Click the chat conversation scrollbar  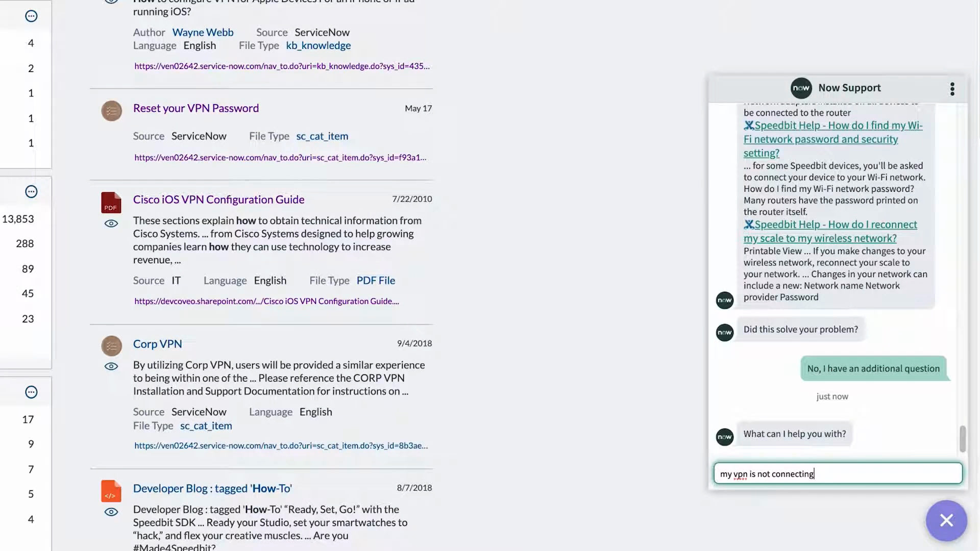963,439
